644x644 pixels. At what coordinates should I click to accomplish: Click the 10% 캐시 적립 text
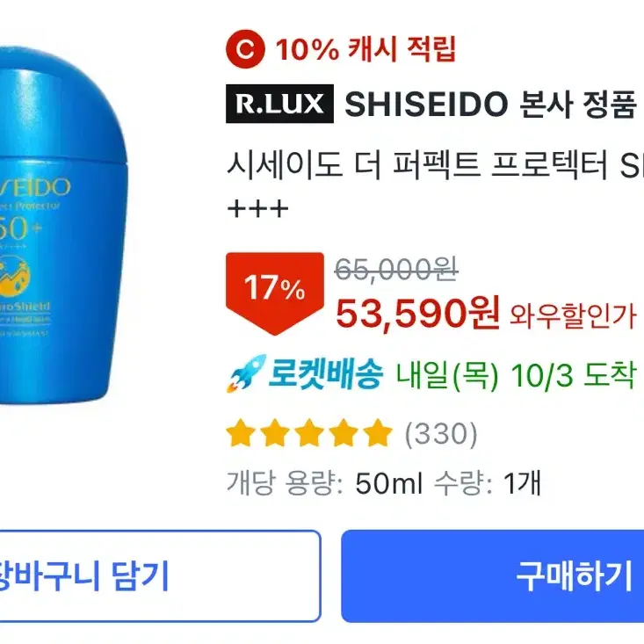365,49
